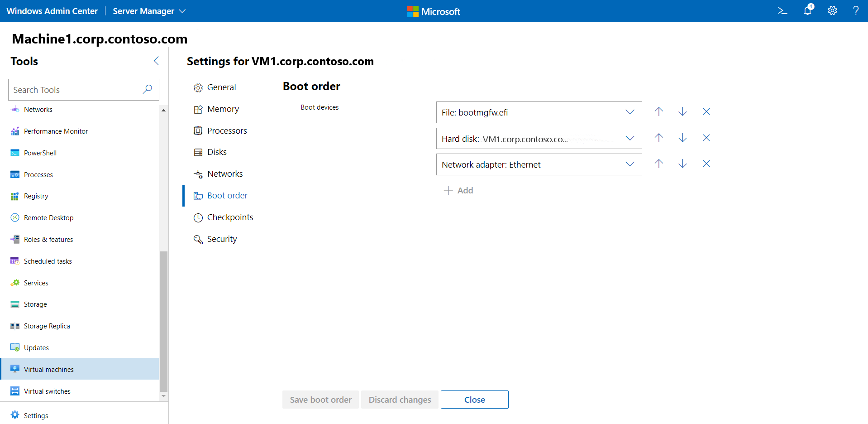Select Virtual switches in the Tools list
Viewport: 868px width, 424px height.
coord(47,391)
